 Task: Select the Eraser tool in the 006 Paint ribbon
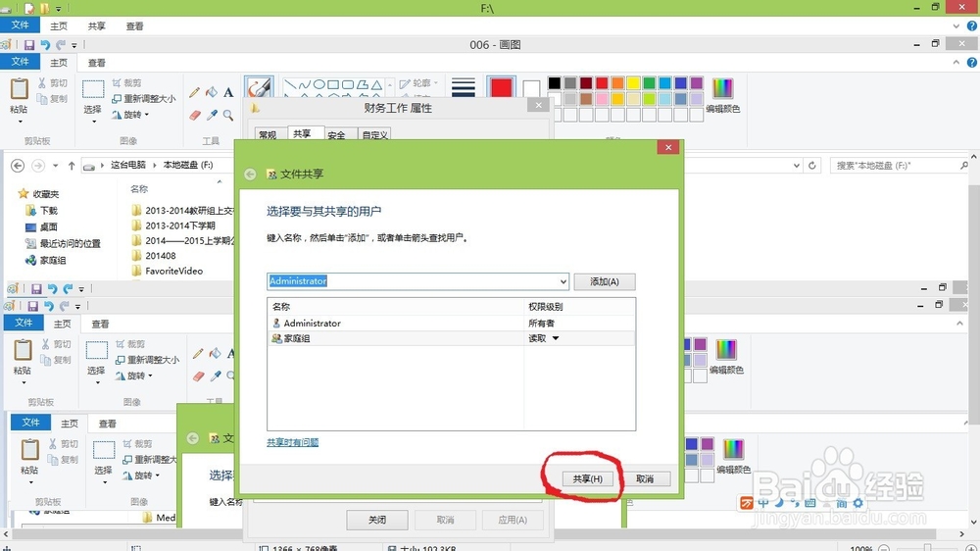point(195,115)
